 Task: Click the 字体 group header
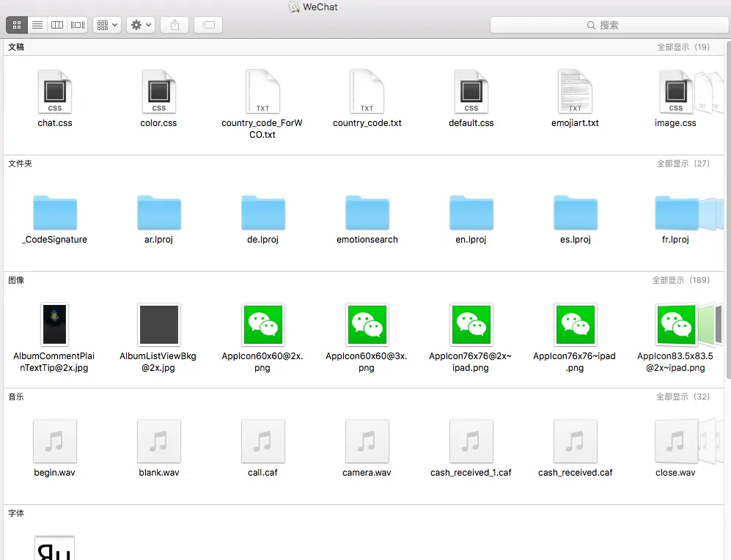point(16,513)
